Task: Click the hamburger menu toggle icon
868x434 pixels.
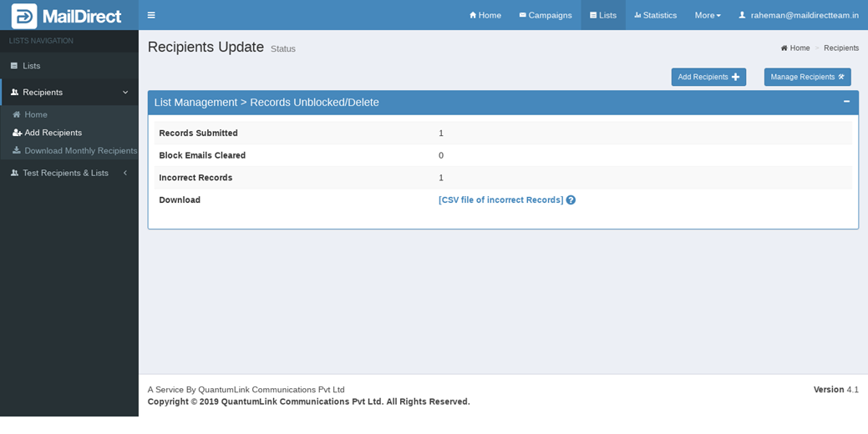Action: coord(151,15)
